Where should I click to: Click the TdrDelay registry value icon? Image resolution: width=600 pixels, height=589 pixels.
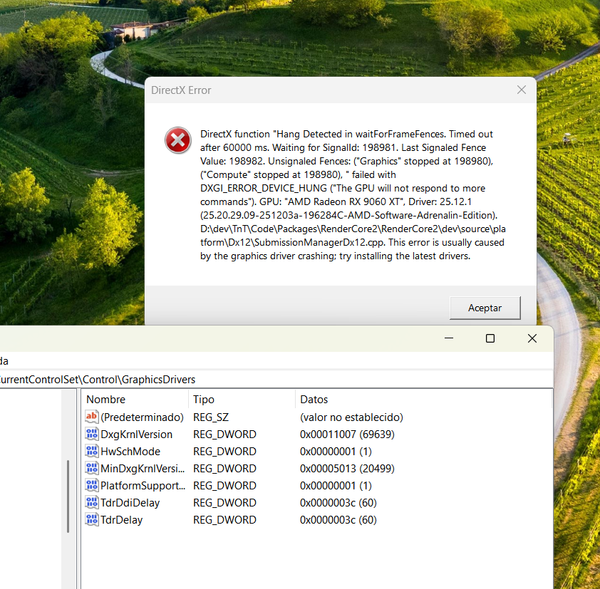click(x=92, y=520)
